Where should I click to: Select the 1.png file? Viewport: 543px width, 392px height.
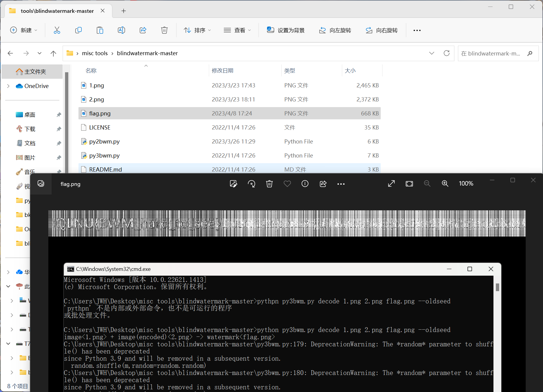click(x=229, y=85)
